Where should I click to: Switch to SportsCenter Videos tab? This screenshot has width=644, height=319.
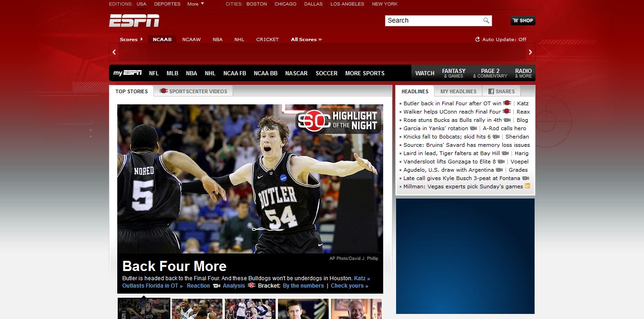point(193,91)
